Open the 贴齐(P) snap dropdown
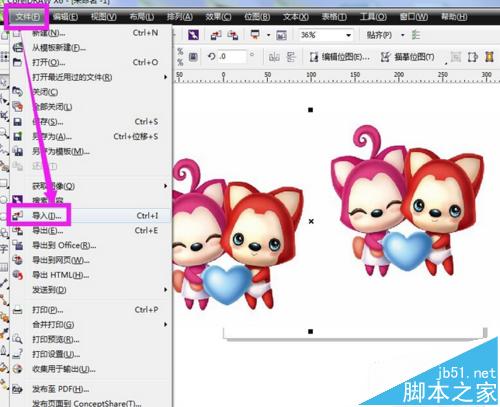 click(403, 35)
